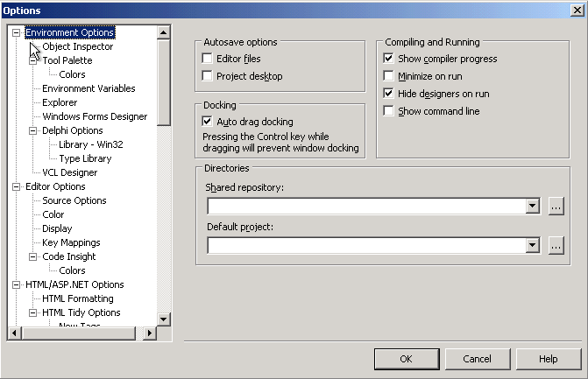588x379 pixels.
Task: Click the OK button
Action: point(405,359)
